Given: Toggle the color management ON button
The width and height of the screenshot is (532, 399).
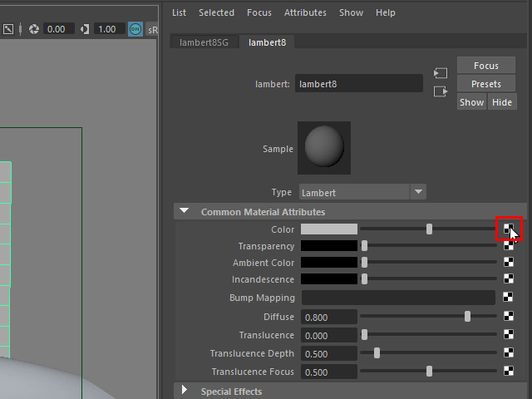Looking at the screenshot, I should coord(135,29).
